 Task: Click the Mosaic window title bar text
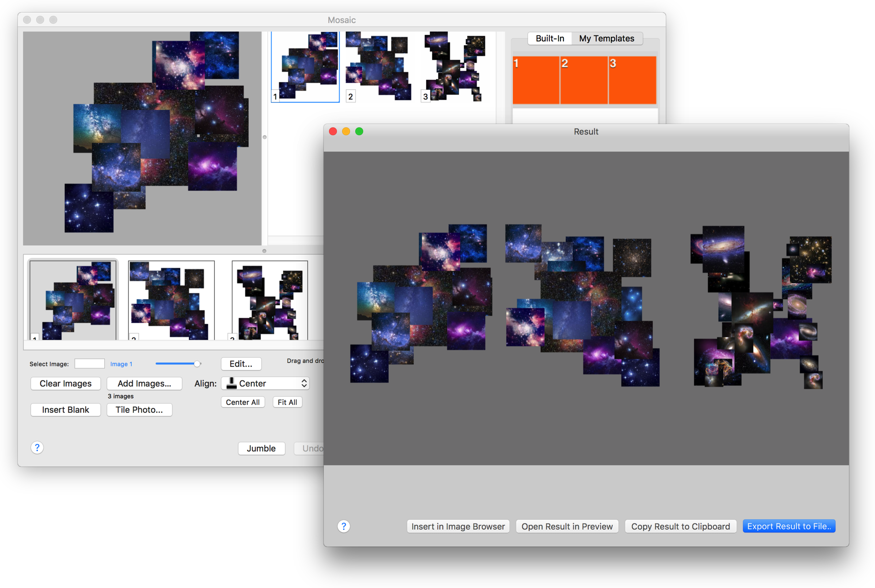341,20
